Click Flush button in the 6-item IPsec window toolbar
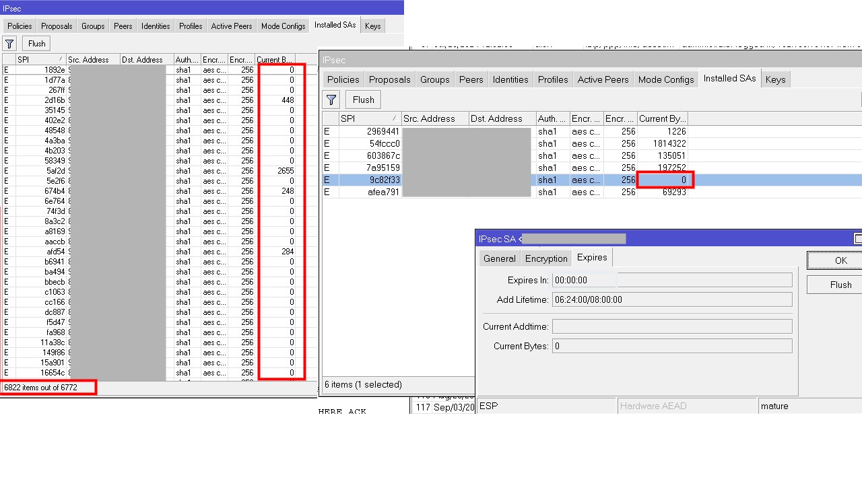Image resolution: width=862 pixels, height=504 pixels. (364, 100)
